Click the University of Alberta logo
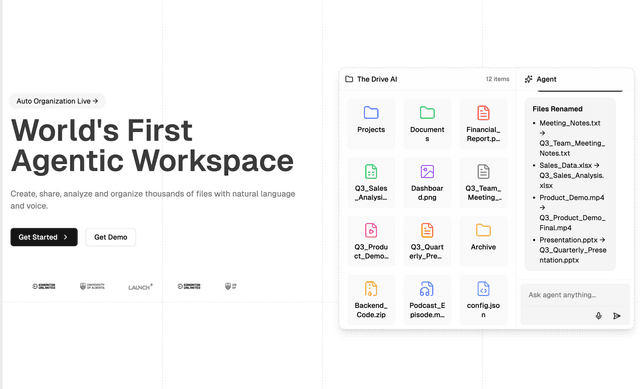This screenshot has width=640, height=389. click(x=92, y=286)
